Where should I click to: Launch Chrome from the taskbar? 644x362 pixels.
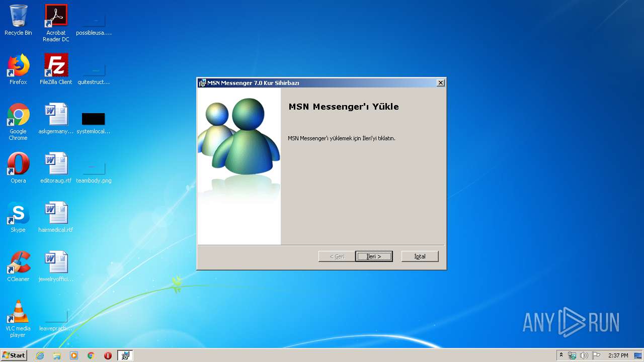click(x=91, y=355)
